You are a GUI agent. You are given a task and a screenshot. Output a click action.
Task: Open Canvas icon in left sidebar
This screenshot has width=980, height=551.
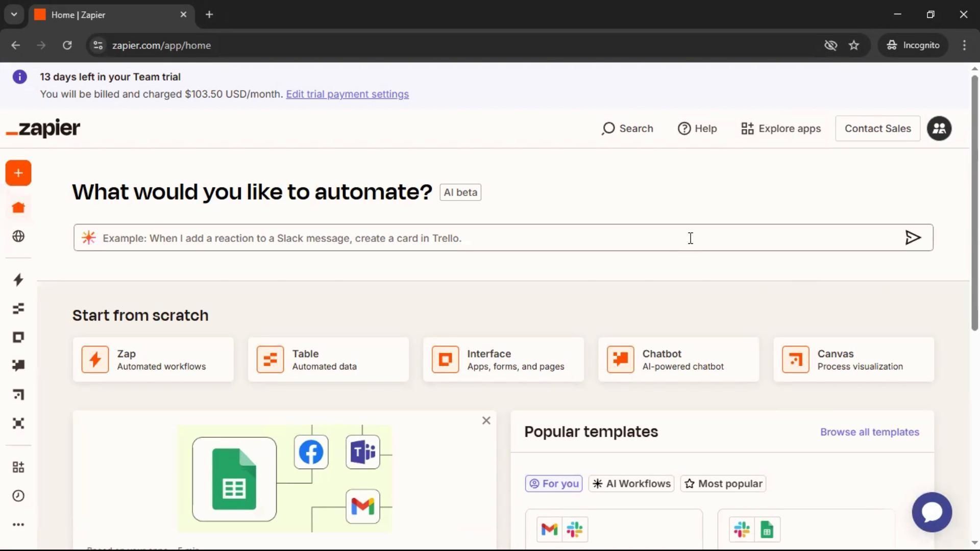[x=18, y=394]
